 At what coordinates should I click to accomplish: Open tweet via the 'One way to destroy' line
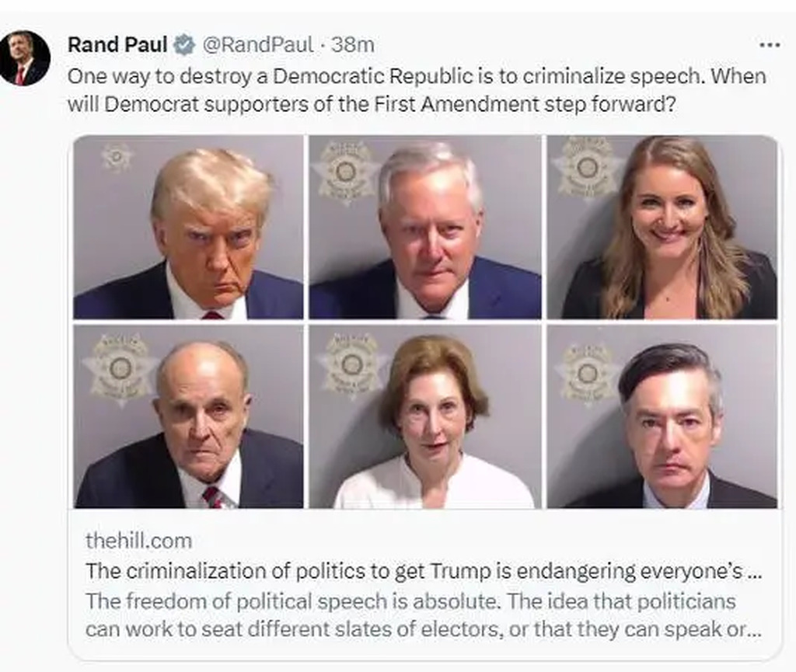point(417,76)
